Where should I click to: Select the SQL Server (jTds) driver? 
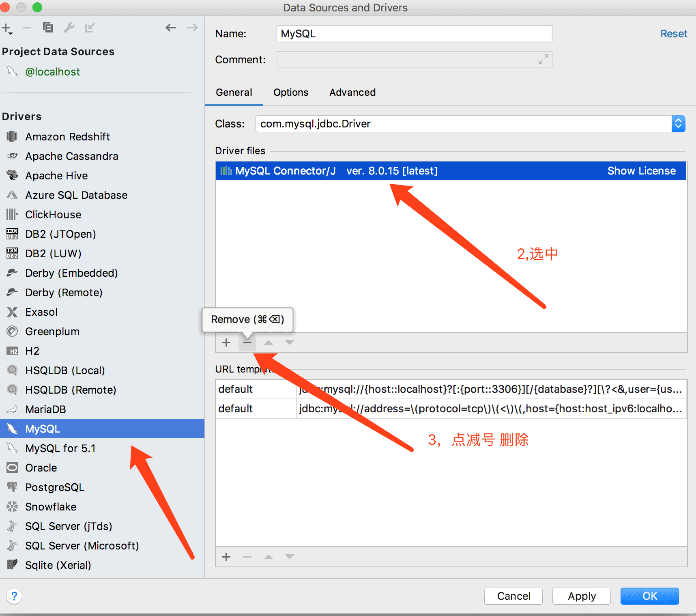tap(102, 526)
